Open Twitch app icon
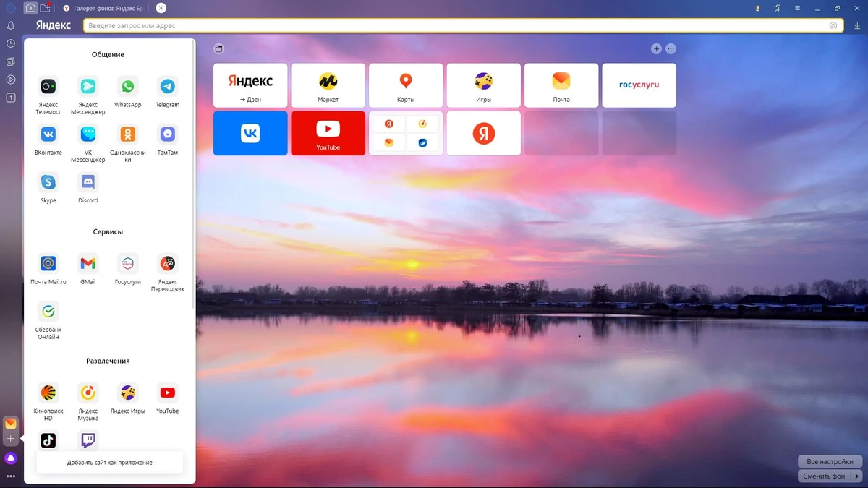Viewport: 868px width, 488px height. tap(88, 440)
